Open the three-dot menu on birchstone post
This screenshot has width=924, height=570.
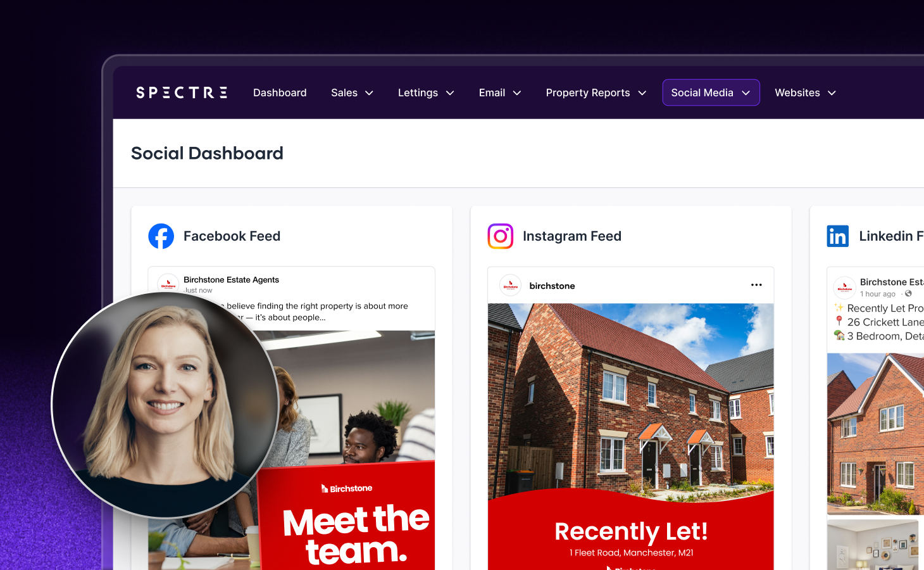756,285
